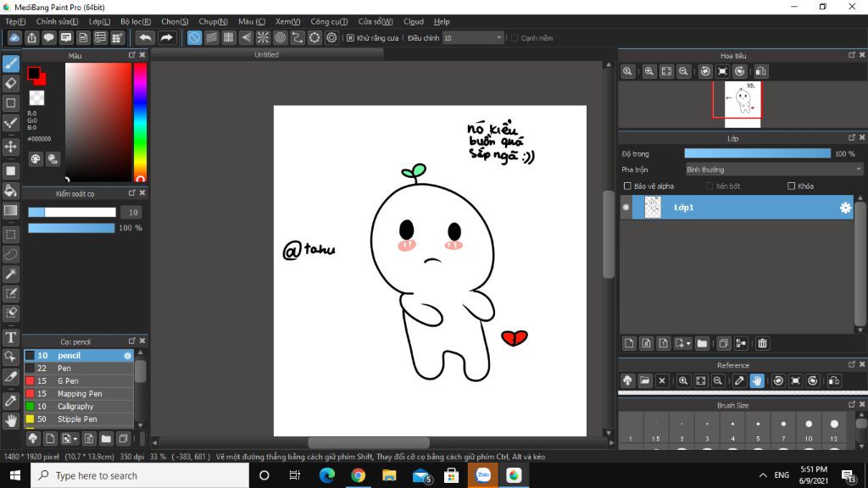Click the cloud save icon in toolbar
Image resolution: width=868 pixels, height=488 pixels.
coord(14,37)
